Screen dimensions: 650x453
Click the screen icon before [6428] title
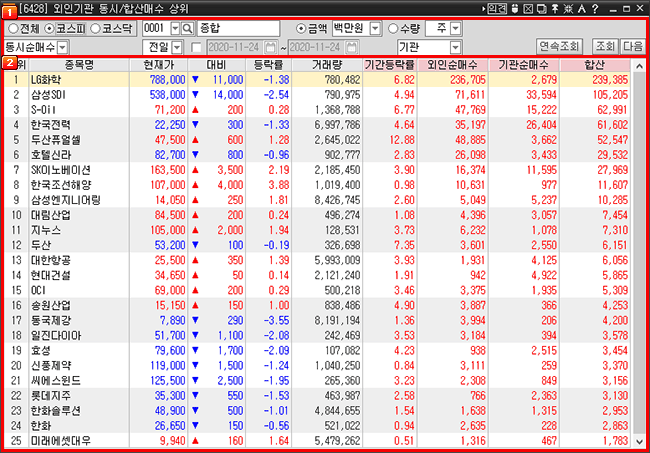tap(9, 10)
